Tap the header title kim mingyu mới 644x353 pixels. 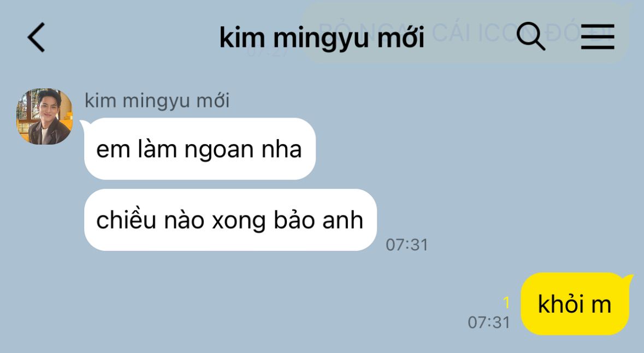322,38
